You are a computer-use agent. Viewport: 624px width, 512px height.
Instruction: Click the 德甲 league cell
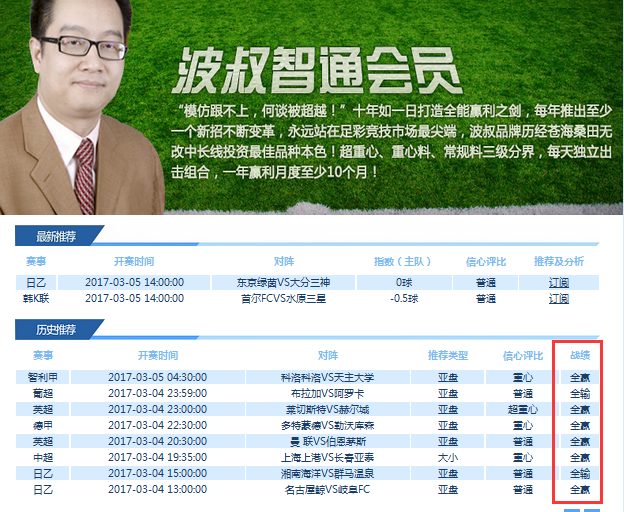[x=43, y=425]
